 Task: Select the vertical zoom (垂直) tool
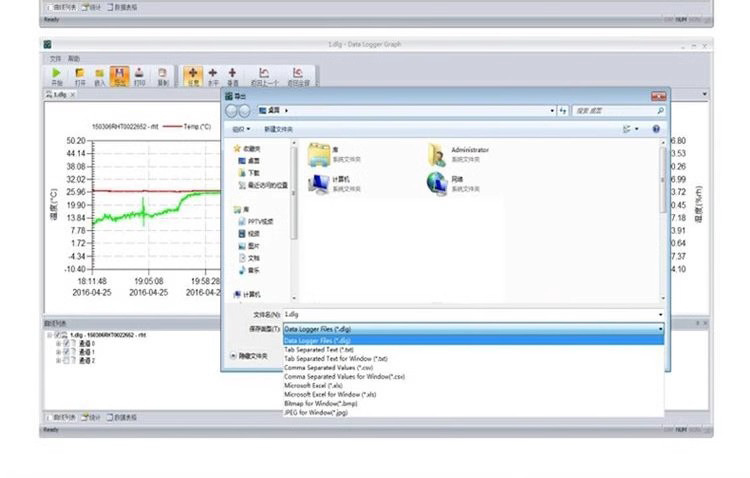tap(232, 76)
